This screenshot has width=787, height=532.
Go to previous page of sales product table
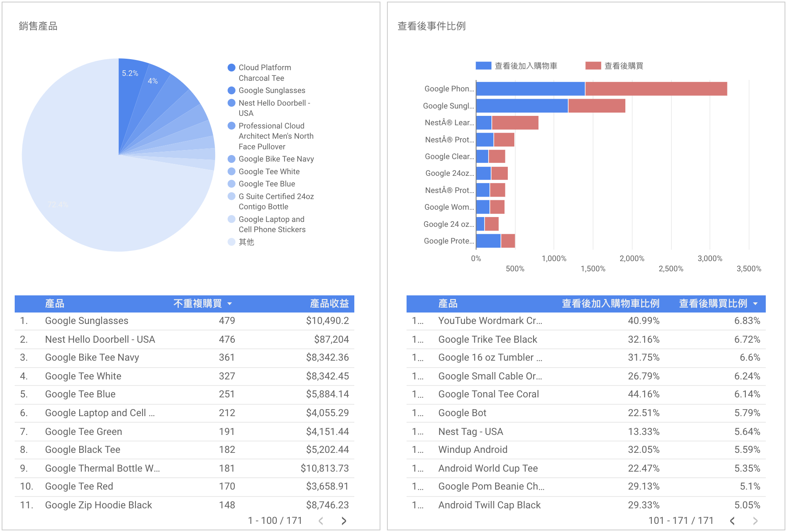coord(321,521)
